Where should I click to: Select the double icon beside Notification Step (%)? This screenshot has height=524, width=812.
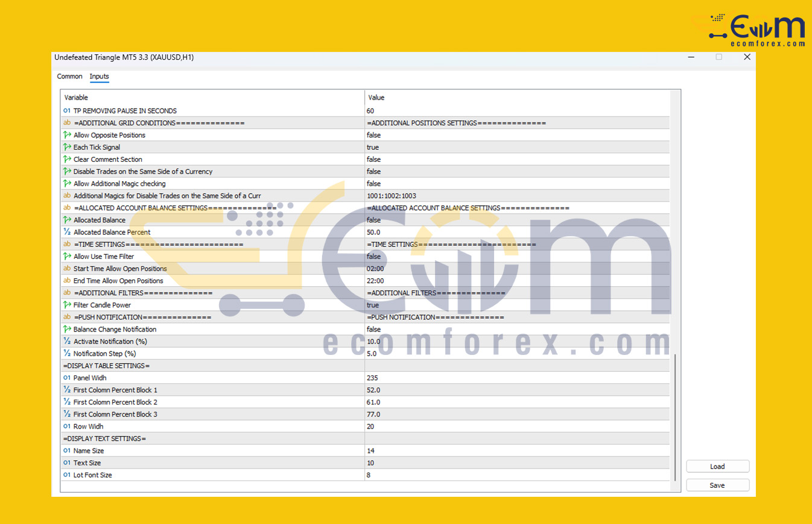[x=67, y=353]
